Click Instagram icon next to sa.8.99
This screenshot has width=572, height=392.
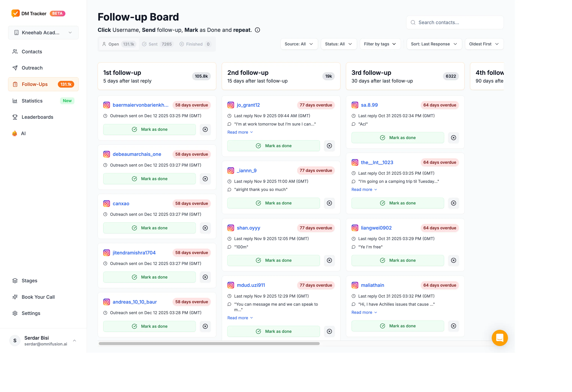[x=355, y=105]
